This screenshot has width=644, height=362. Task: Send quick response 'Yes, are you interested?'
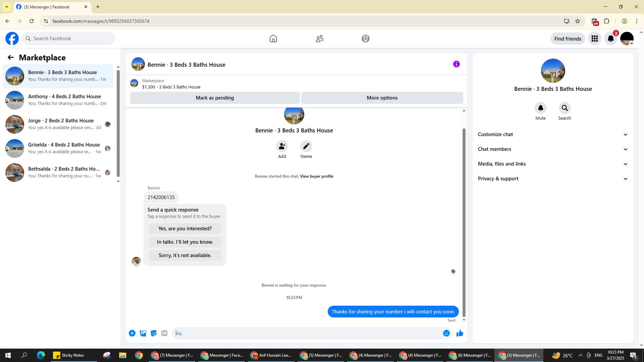185,229
